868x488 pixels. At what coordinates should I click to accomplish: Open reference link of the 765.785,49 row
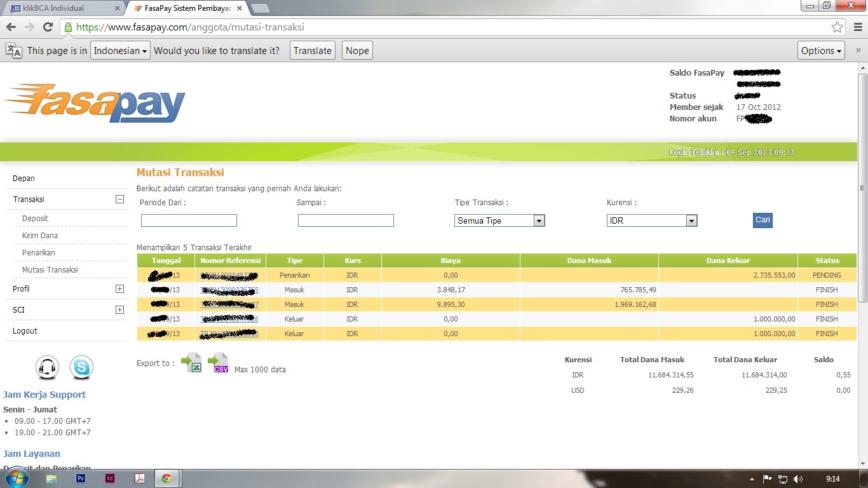coord(229,290)
